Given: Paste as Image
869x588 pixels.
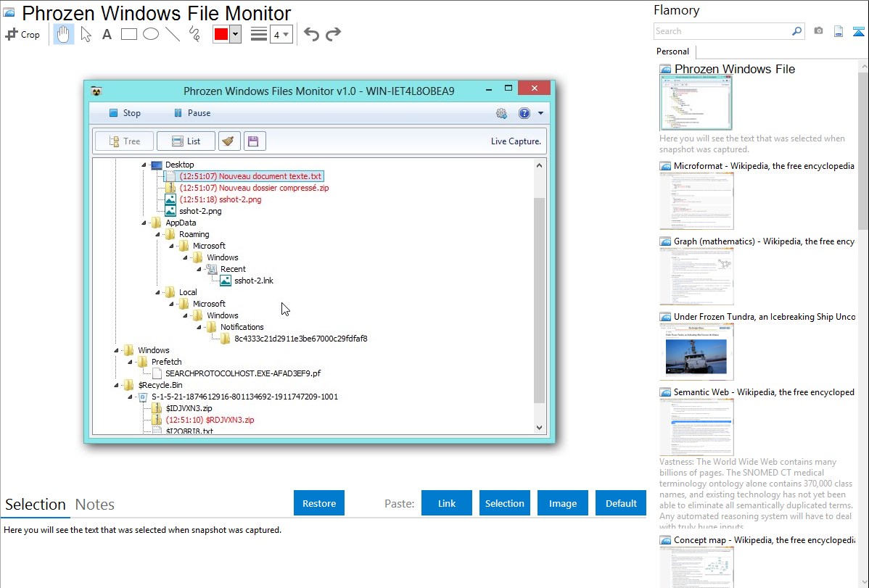Looking at the screenshot, I should (562, 503).
